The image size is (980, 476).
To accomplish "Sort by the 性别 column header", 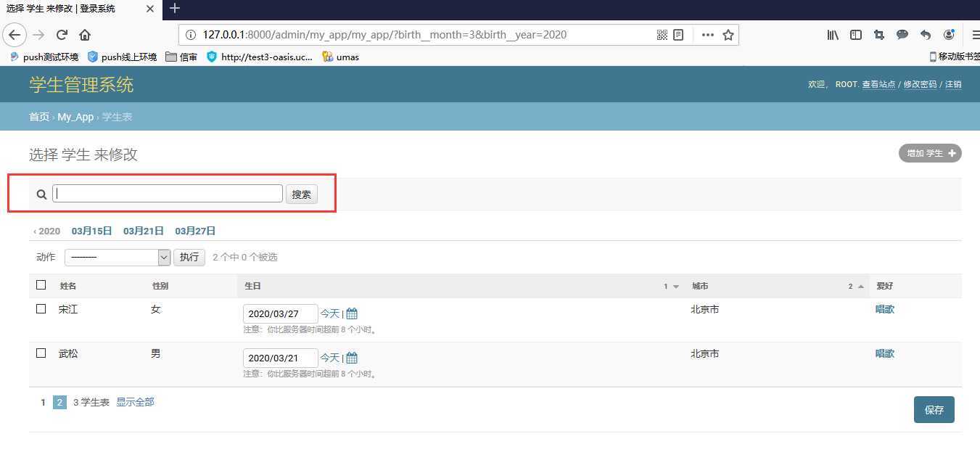I will [x=160, y=287].
